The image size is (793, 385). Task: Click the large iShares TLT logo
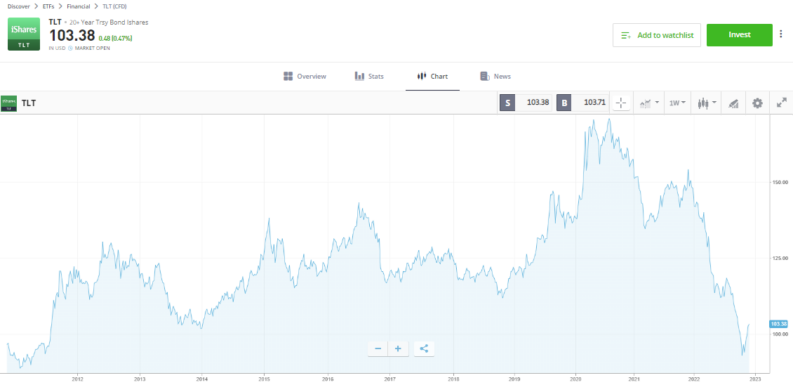click(24, 34)
